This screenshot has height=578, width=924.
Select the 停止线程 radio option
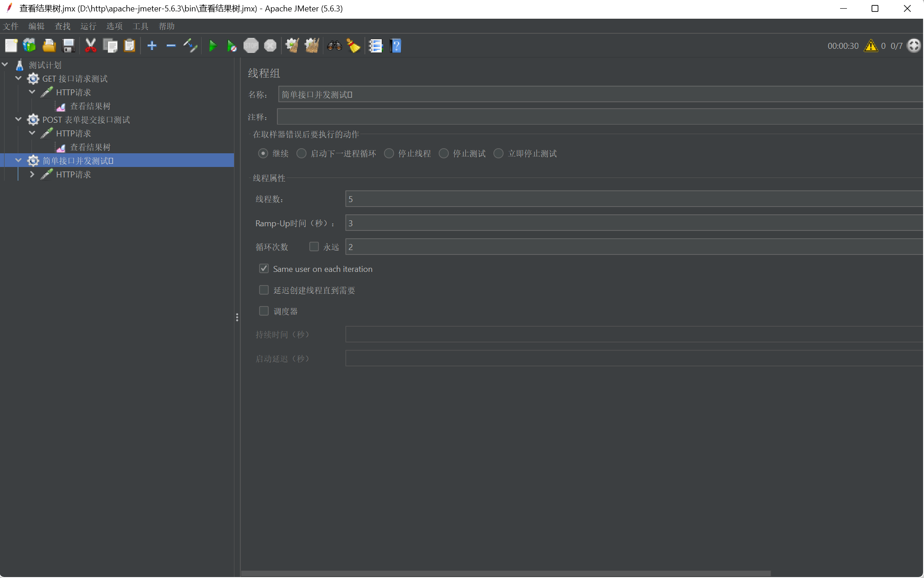[389, 154]
